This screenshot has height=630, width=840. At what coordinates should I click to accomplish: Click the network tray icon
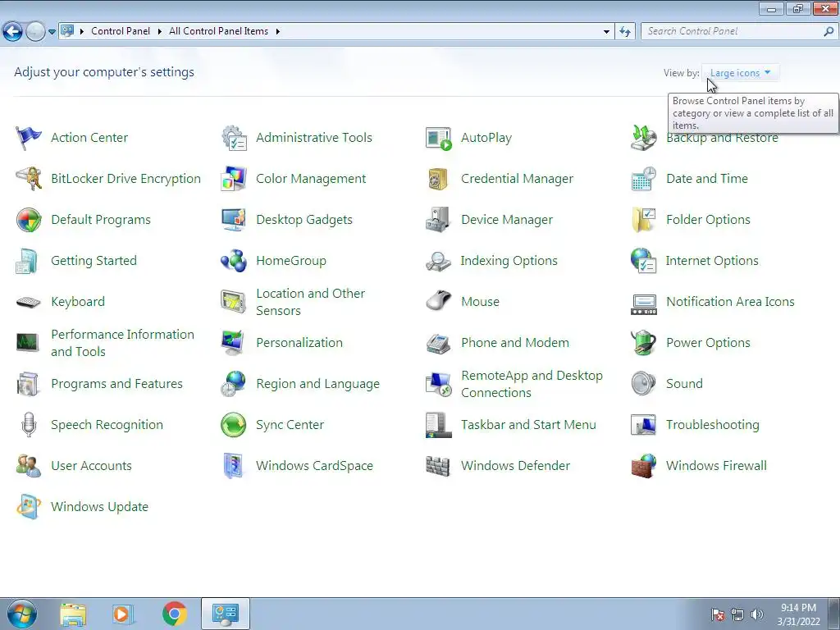[737, 614]
